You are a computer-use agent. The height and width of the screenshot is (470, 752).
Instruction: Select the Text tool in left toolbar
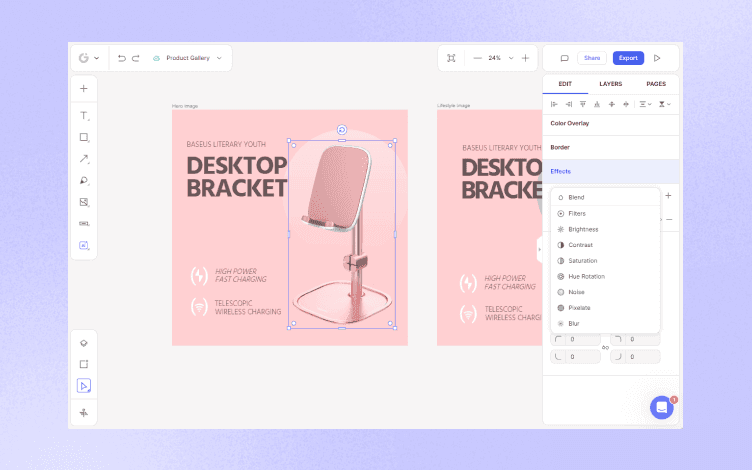[x=84, y=116]
